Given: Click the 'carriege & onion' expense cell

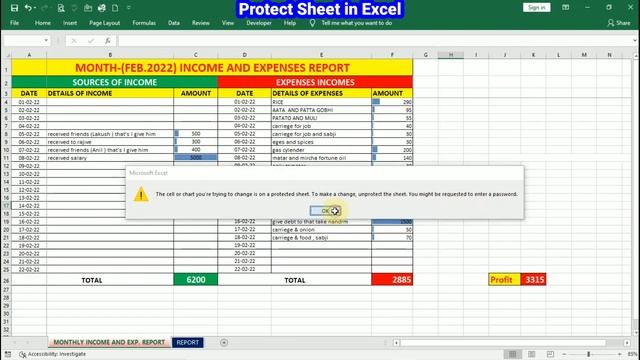Looking at the screenshot, I should (321, 230).
